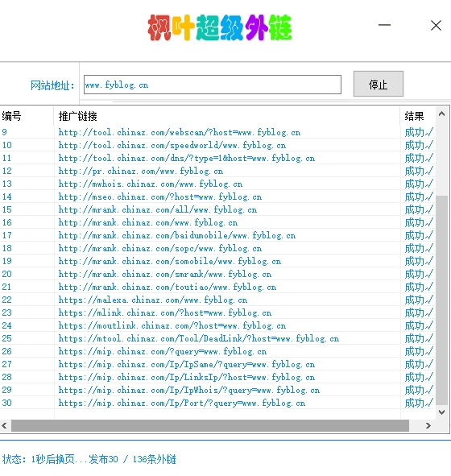Viewport: 451px width, 476px height.
Task: Click the horizontal scroll right arrow
Action: pyautogui.click(x=428, y=425)
